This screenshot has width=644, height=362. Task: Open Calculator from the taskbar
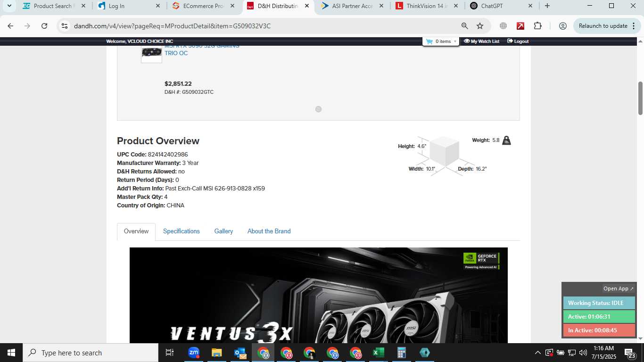pyautogui.click(x=402, y=353)
